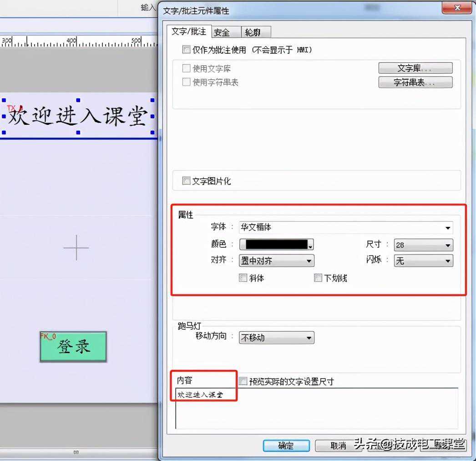Enable 仅作为批注使用 checkbox
The width and height of the screenshot is (476, 461).
[186, 50]
